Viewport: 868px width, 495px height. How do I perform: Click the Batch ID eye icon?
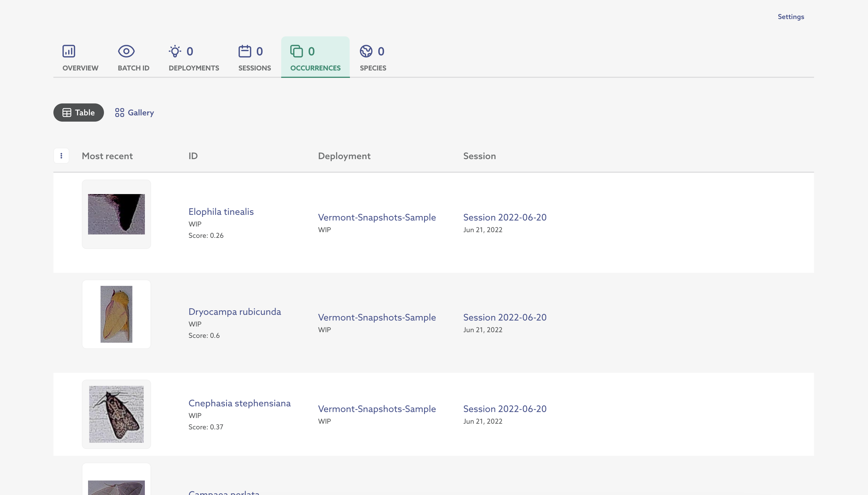126,51
